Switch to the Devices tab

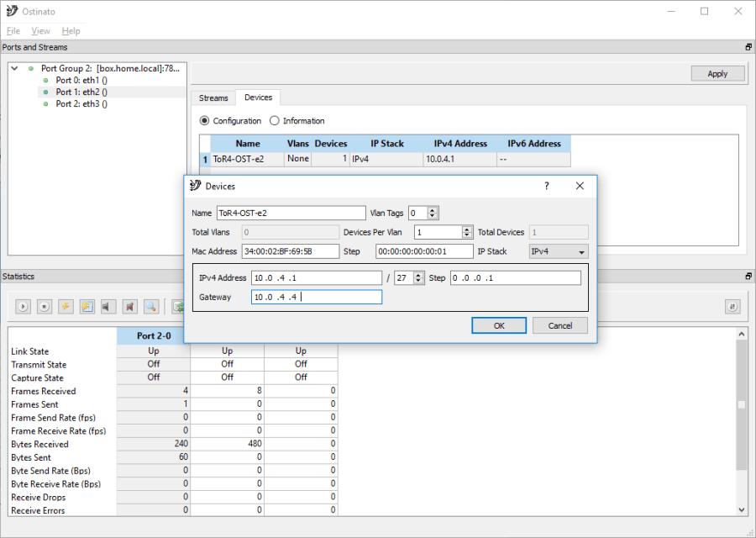tap(258, 98)
